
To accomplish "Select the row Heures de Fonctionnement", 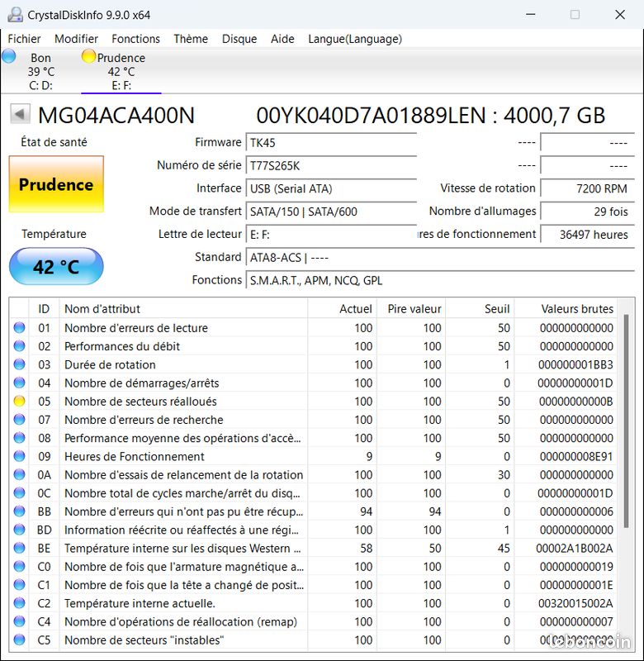I will tap(314, 457).
